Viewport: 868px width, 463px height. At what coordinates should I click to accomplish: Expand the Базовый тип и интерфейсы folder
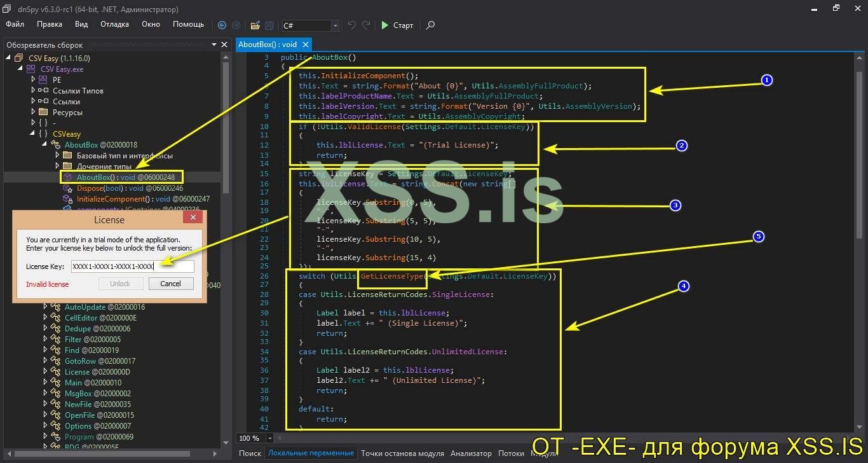click(x=57, y=155)
